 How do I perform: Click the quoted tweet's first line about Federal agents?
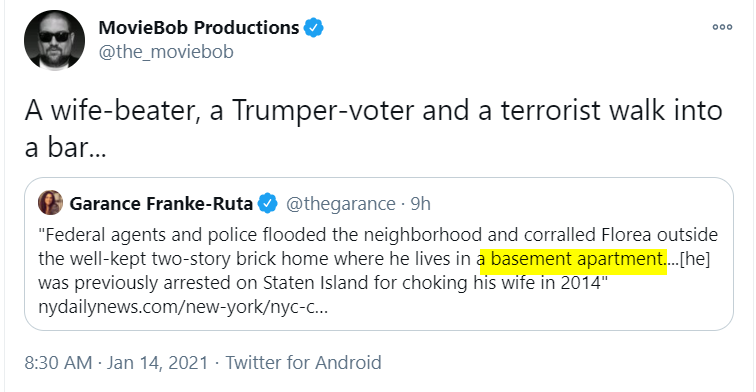tap(378, 235)
